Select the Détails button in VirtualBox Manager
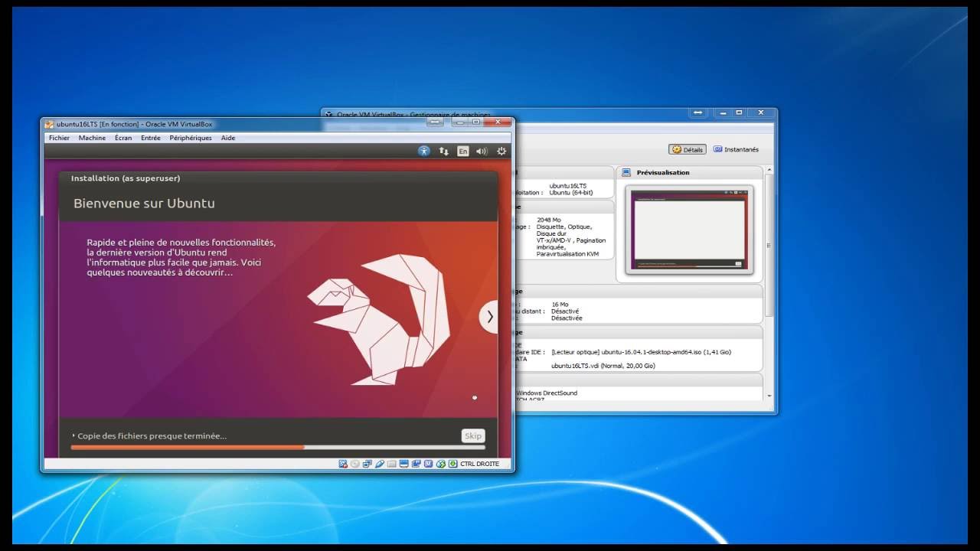980x551 pixels. pyautogui.click(x=688, y=149)
